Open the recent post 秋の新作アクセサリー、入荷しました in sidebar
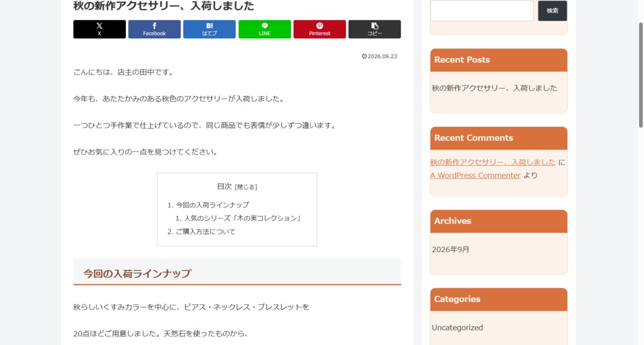 pos(494,88)
